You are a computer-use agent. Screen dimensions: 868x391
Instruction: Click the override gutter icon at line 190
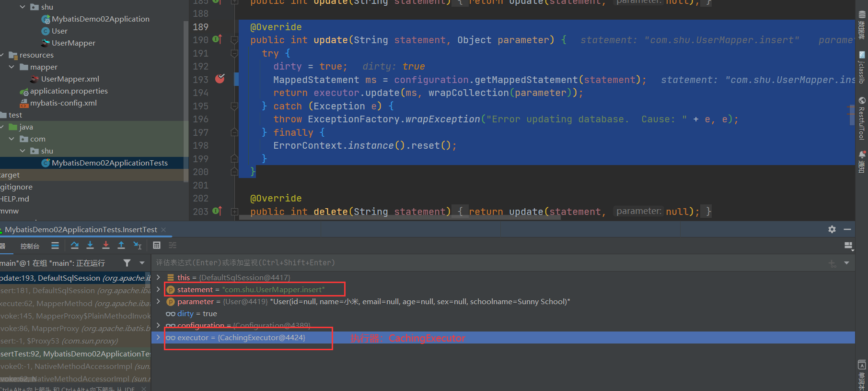pos(217,39)
